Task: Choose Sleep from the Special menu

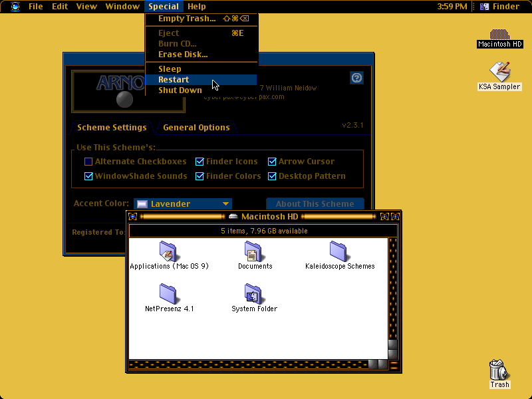Action: (201, 69)
